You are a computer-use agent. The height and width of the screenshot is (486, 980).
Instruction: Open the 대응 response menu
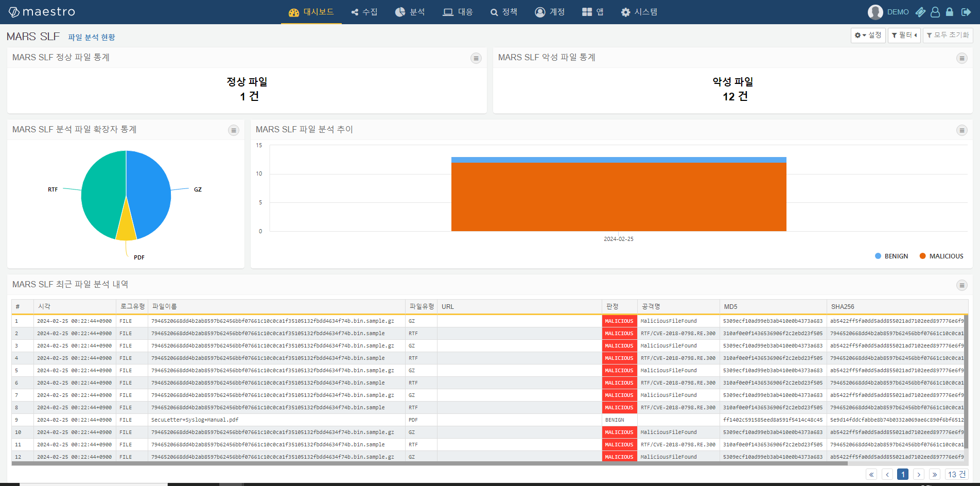click(458, 12)
